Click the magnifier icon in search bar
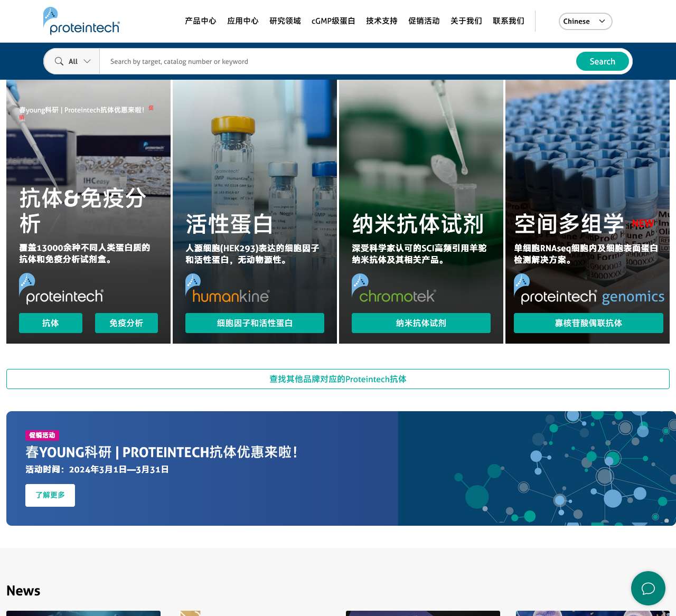The height and width of the screenshot is (616, 676). point(59,61)
